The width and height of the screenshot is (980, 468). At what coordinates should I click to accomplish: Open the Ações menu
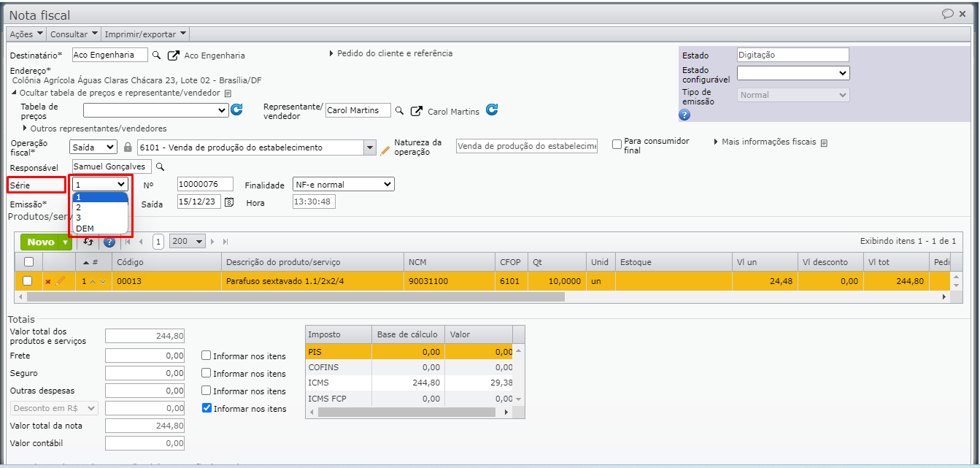coord(26,34)
